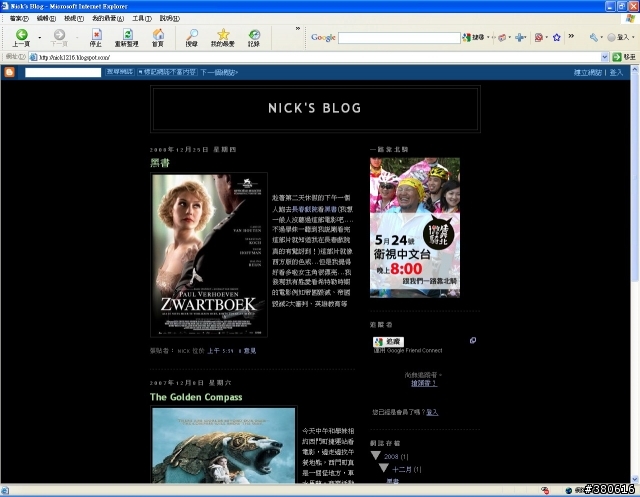Open the Help menu
The width and height of the screenshot is (640, 497).
169,18
